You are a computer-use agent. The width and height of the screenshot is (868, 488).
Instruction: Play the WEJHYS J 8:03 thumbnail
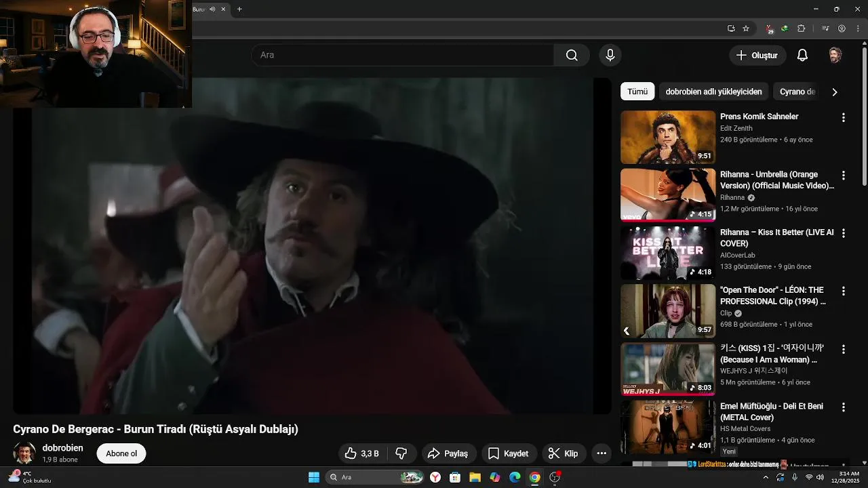point(668,369)
